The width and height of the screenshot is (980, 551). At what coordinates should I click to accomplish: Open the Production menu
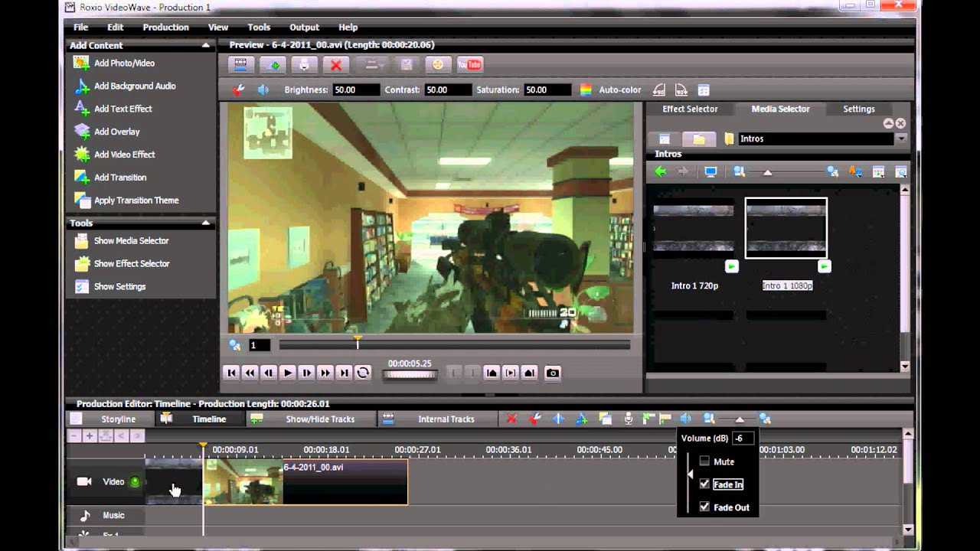point(165,27)
